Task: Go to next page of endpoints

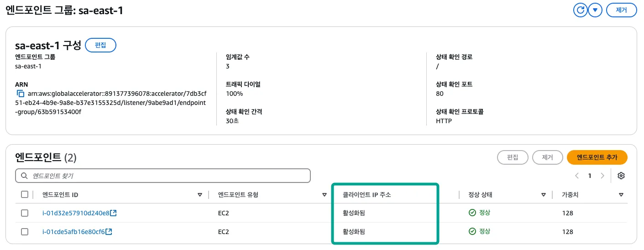Action: (602, 176)
